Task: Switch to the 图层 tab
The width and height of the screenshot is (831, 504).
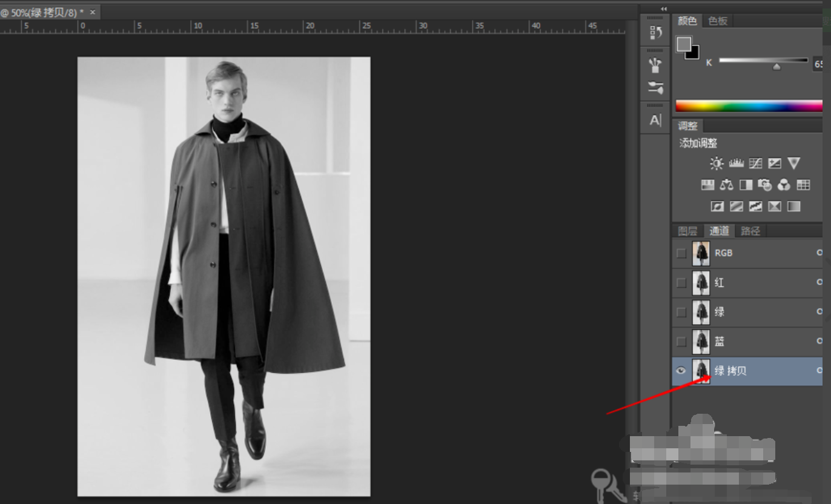Action: click(687, 231)
